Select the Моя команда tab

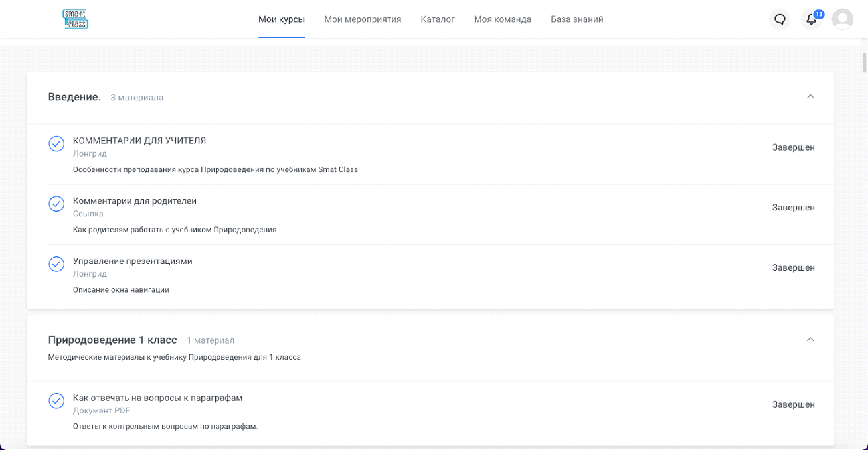(503, 19)
